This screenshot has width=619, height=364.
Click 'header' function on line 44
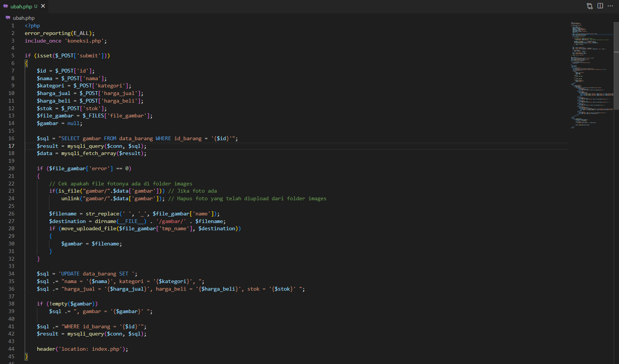(x=46, y=349)
